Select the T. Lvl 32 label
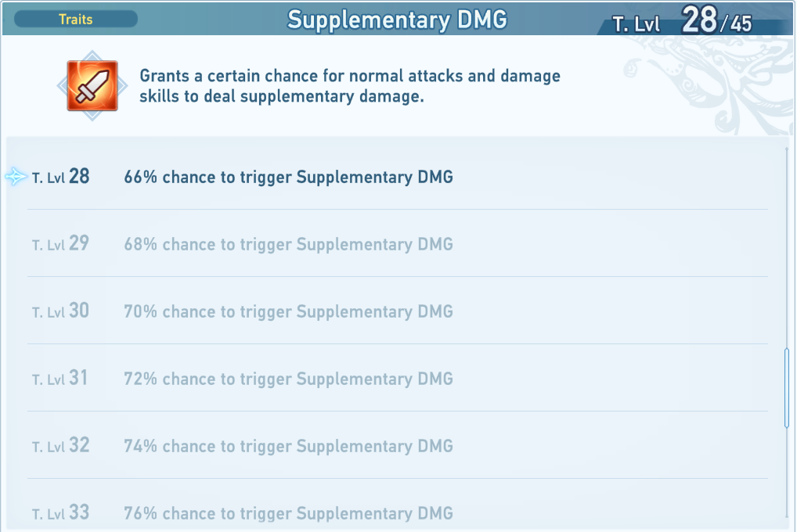This screenshot has height=532, width=797. coord(61,446)
